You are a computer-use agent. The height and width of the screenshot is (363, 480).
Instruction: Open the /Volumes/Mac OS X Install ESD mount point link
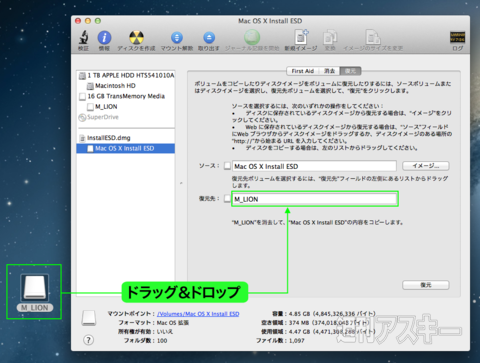(198, 314)
